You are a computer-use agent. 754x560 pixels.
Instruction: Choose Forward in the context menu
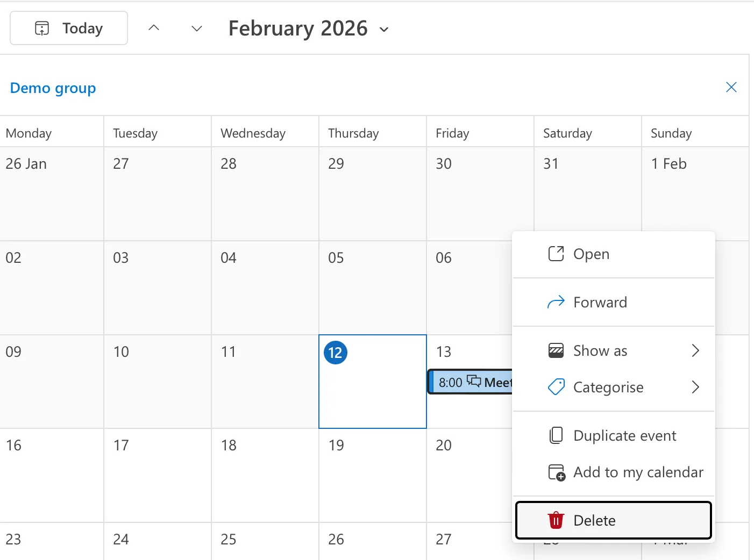(601, 302)
